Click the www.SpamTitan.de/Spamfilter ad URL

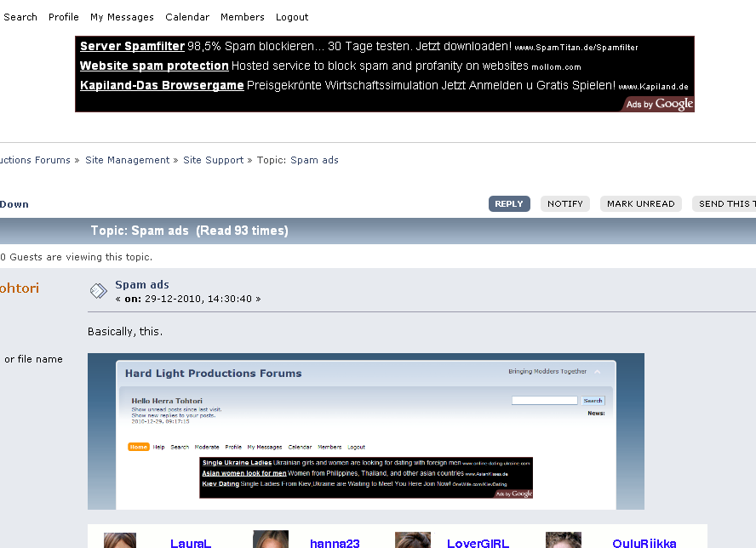[x=576, y=48]
